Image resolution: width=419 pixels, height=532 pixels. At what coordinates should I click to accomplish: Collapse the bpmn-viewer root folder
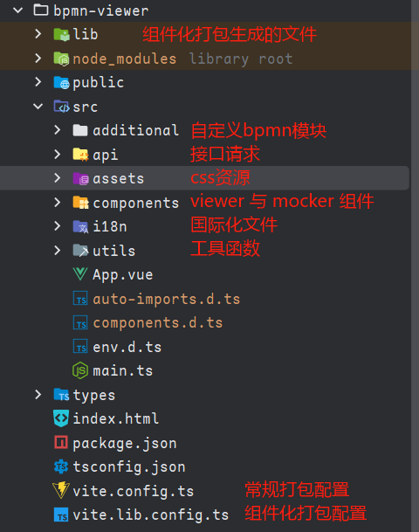point(17,10)
